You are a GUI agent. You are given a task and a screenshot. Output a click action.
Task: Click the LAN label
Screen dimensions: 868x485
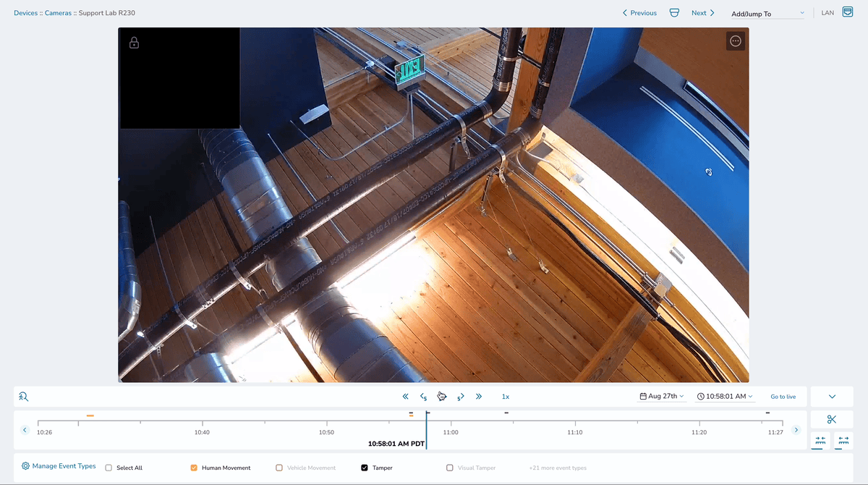(x=828, y=13)
